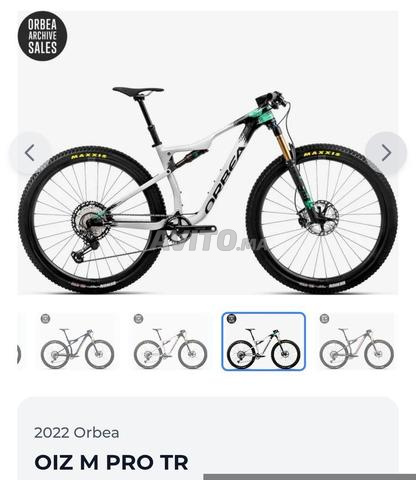416x480 pixels.
Task: Click archive badge on second thumbnail
Action: (x=138, y=319)
